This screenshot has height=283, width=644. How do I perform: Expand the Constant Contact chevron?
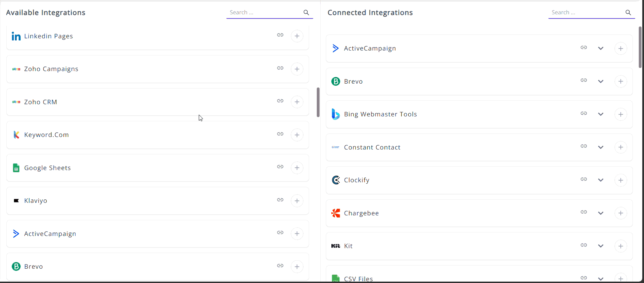[601, 147]
